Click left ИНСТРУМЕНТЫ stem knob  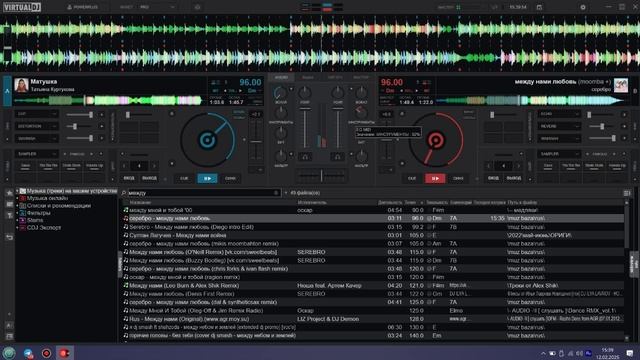point(281,113)
